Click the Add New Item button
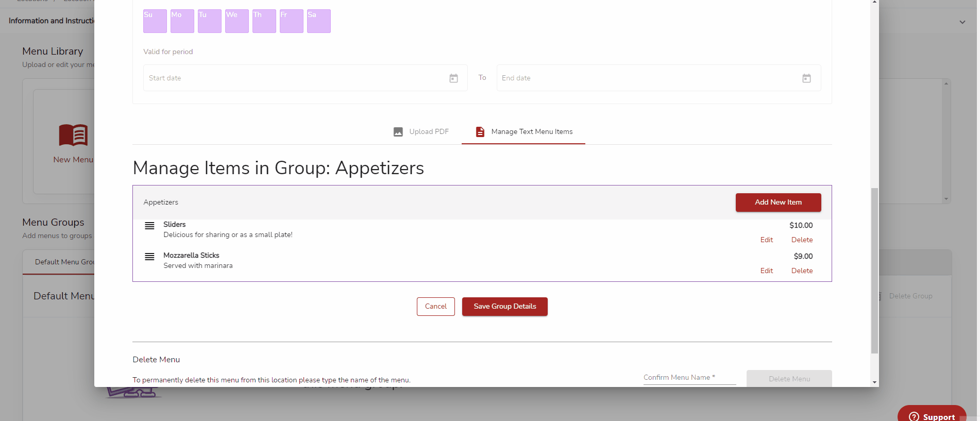Viewport: 980px width, 421px height. point(778,203)
